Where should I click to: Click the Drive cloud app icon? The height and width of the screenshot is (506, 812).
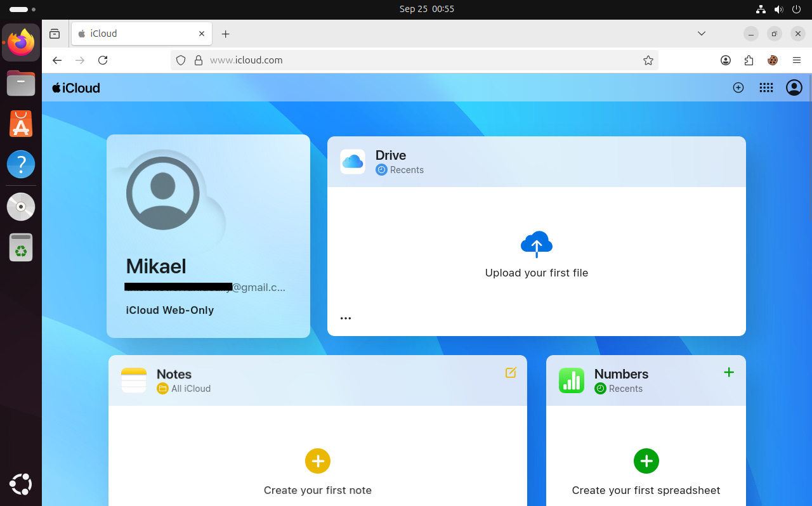pyautogui.click(x=353, y=162)
